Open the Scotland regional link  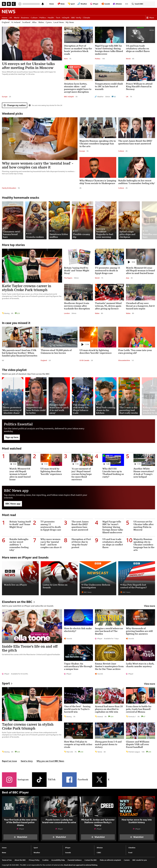tap(26, 22)
